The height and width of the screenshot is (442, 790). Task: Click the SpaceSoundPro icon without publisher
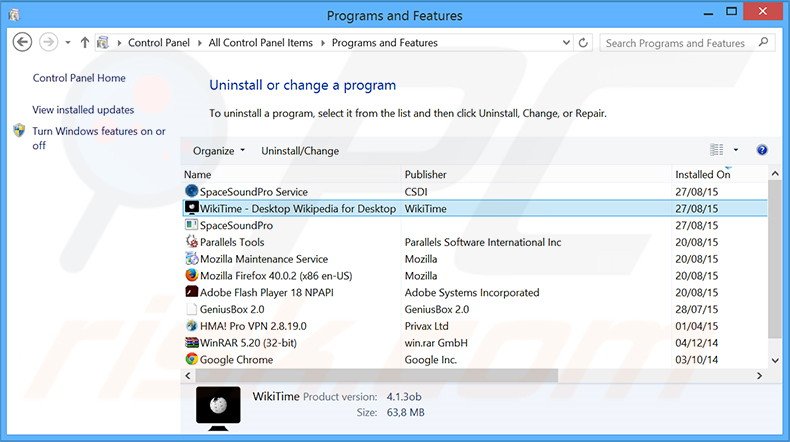(x=191, y=225)
